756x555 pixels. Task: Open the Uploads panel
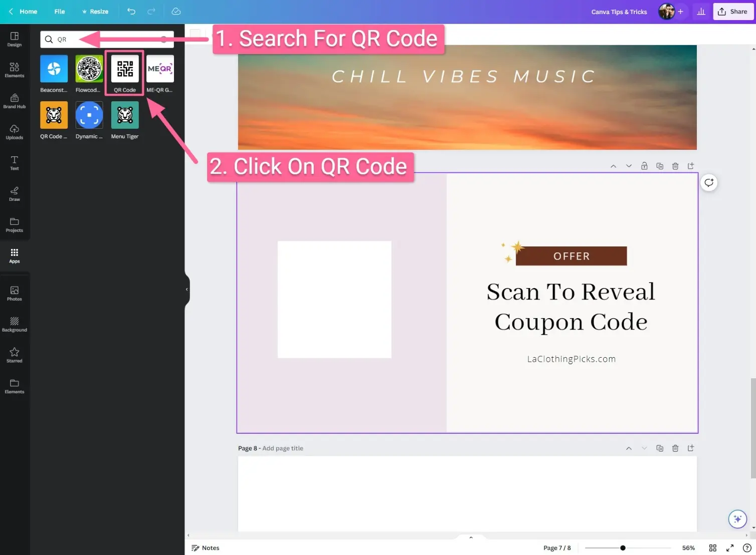pyautogui.click(x=15, y=132)
